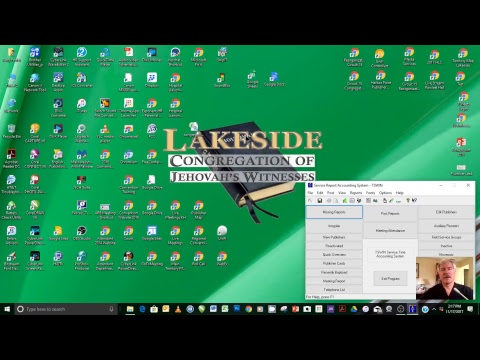Open the File menu in TSWIN
The width and height of the screenshot is (480, 360).
coord(310,193)
